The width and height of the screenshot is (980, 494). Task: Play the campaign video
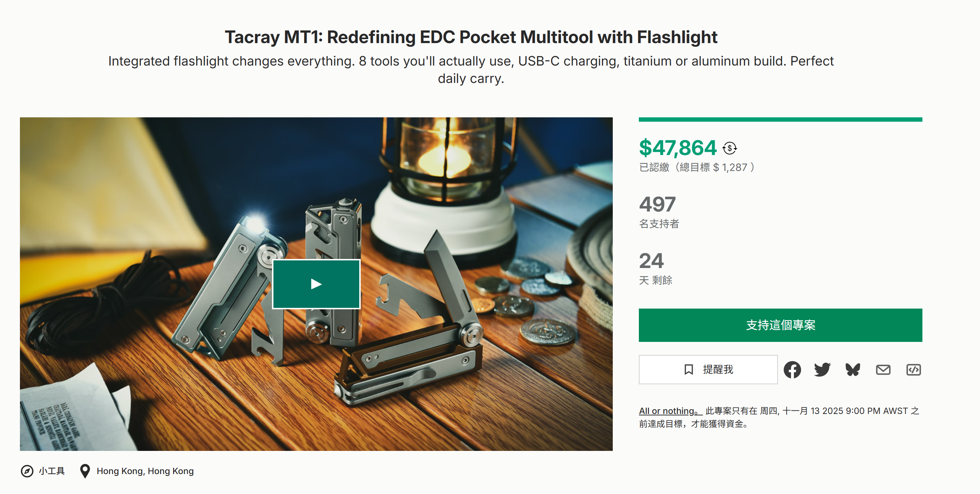[315, 283]
